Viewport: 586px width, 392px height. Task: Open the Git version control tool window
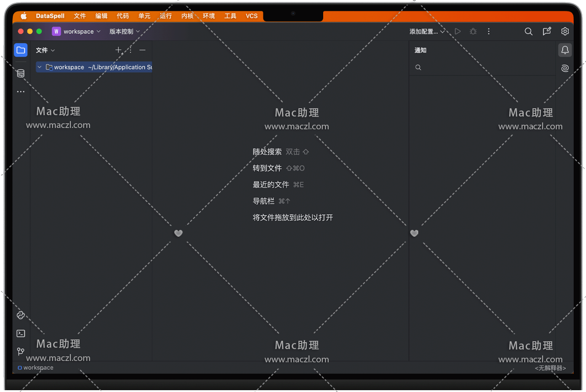pyautogui.click(x=21, y=352)
